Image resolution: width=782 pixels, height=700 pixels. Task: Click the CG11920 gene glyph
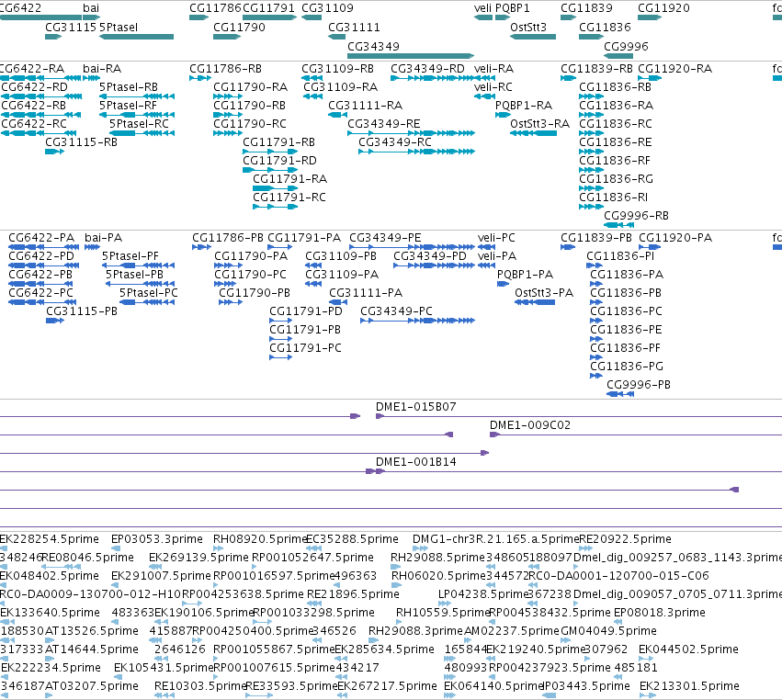tap(650, 17)
